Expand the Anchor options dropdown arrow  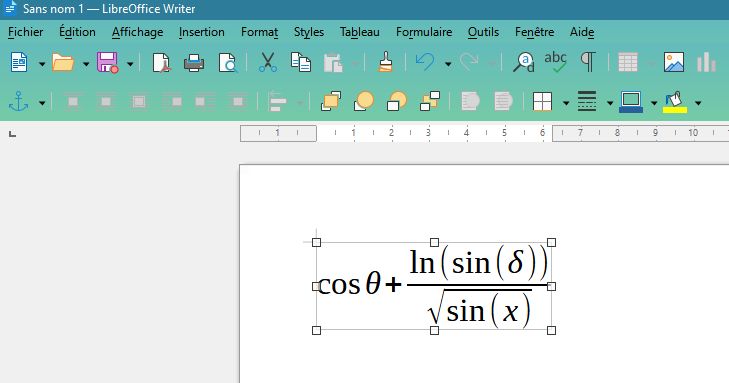[41, 103]
